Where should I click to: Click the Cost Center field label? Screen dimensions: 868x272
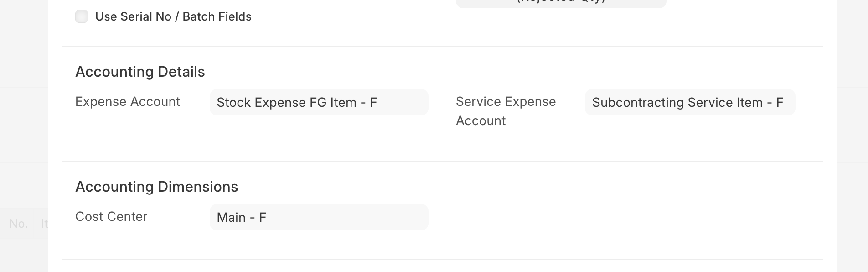pyautogui.click(x=111, y=216)
